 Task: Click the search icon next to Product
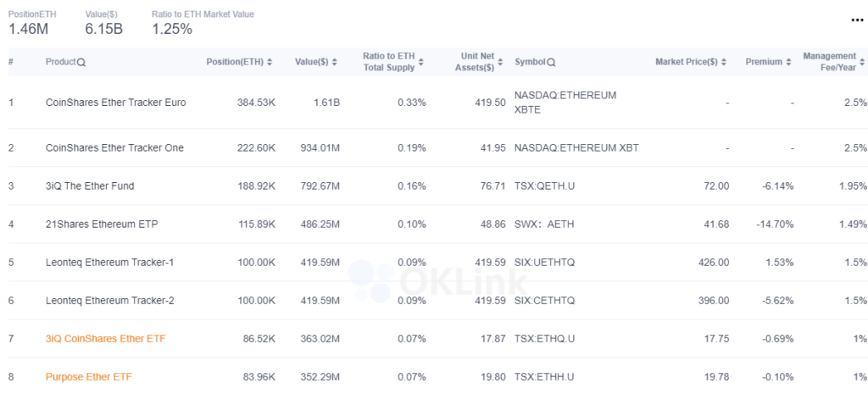pos(81,63)
